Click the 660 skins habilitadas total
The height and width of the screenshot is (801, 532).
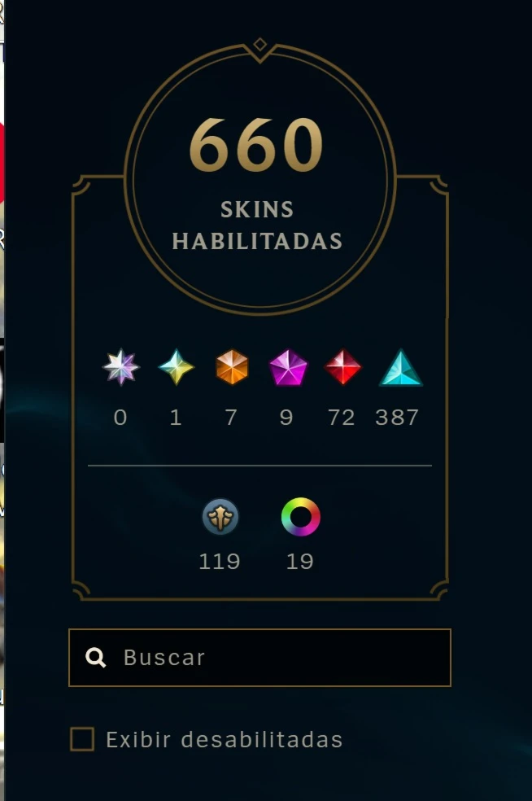point(256,145)
